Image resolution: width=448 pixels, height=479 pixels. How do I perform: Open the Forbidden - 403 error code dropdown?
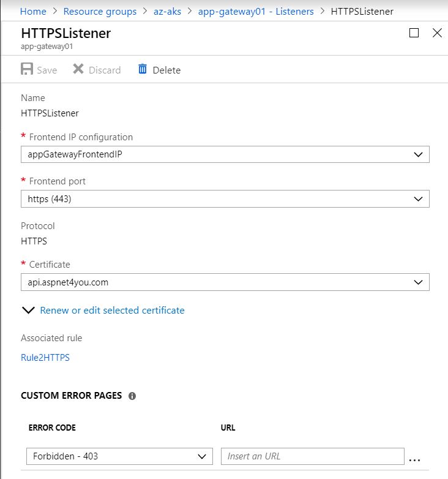pos(119,456)
